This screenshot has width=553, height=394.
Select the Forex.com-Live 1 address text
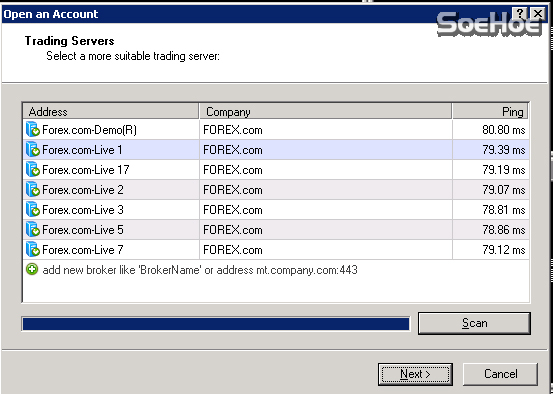pyautogui.click(x=82, y=150)
